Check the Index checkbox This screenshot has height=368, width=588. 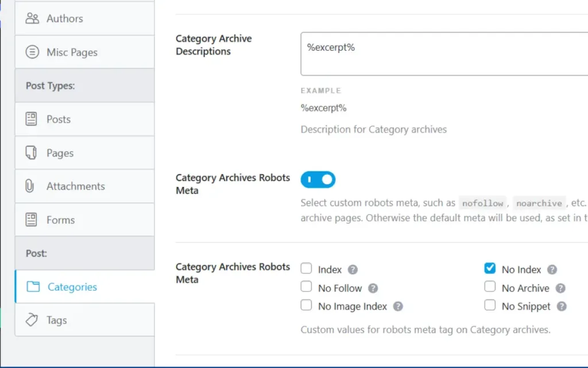click(x=306, y=269)
